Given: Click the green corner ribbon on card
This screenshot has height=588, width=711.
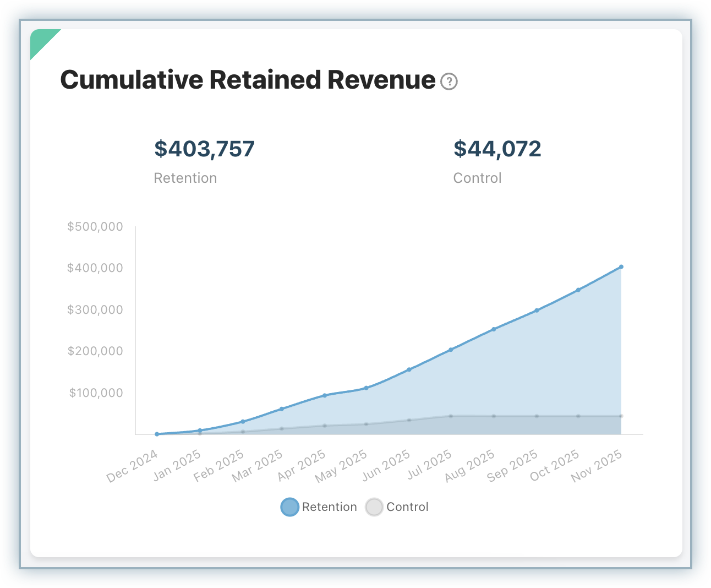Looking at the screenshot, I should click(x=41, y=40).
